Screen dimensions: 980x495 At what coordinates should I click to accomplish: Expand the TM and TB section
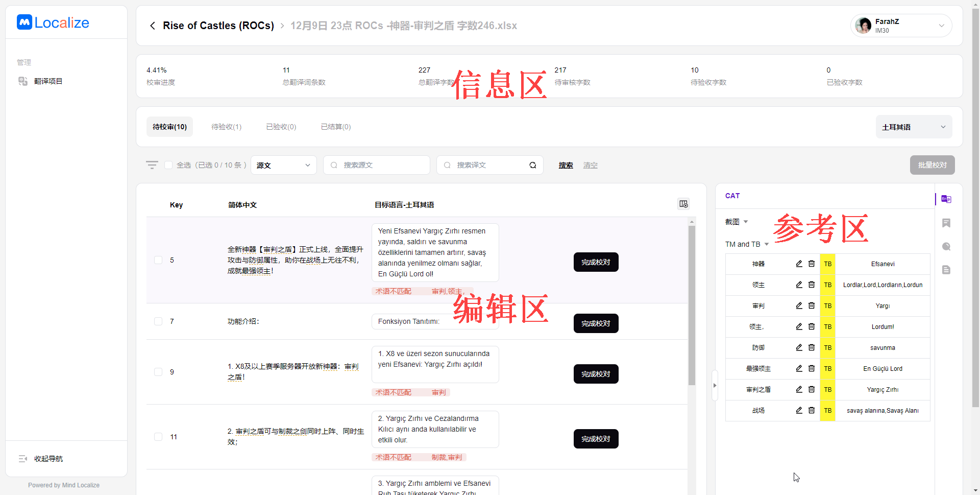(x=747, y=244)
